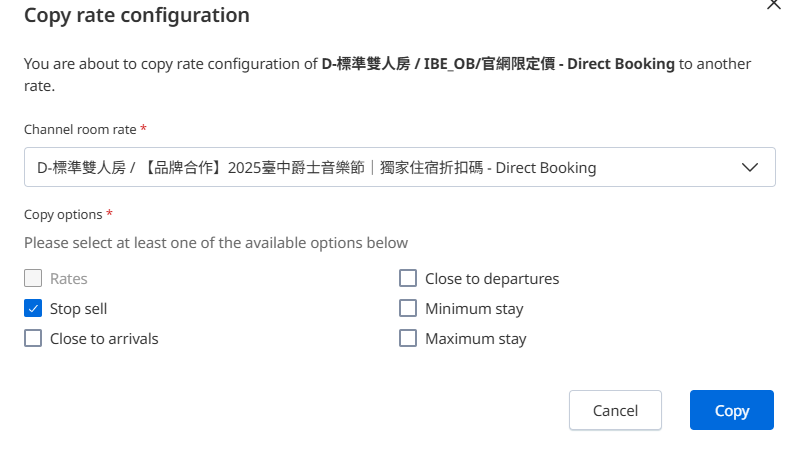Tick the disabled Rates checkbox

coord(33,279)
